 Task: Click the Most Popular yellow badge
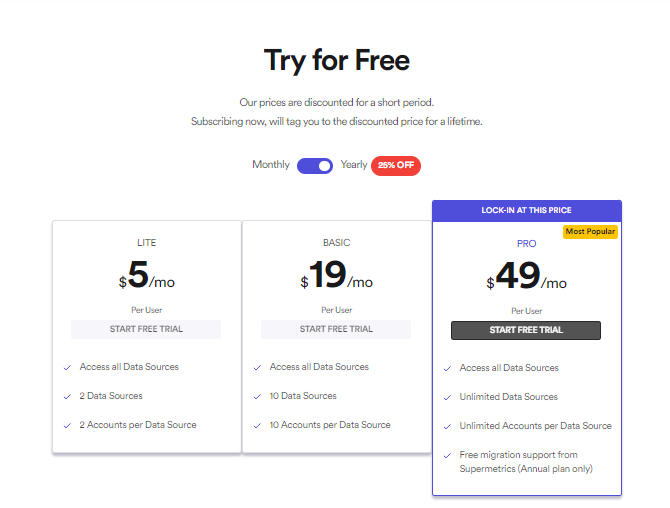[x=590, y=232]
